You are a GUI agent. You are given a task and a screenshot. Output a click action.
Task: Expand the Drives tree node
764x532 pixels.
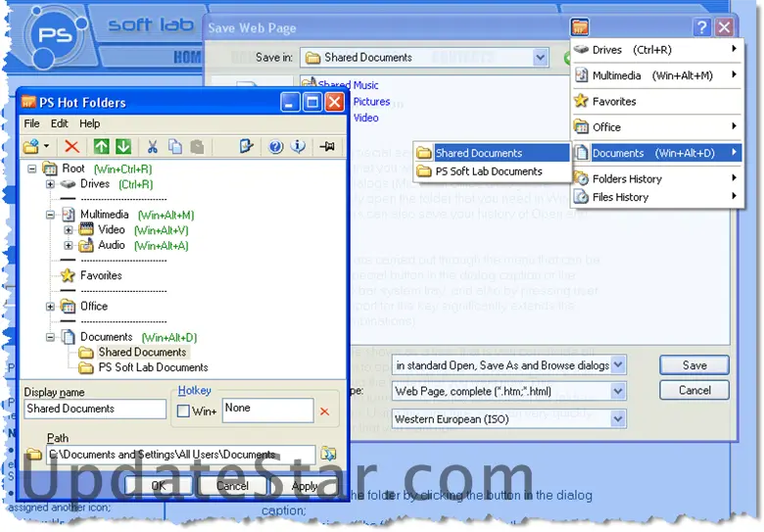click(x=50, y=184)
